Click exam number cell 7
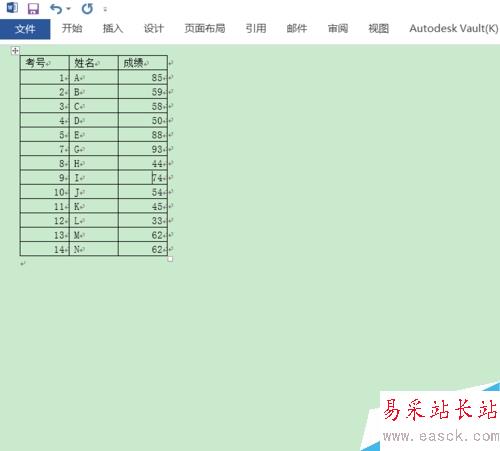The image size is (500, 451). 45,149
